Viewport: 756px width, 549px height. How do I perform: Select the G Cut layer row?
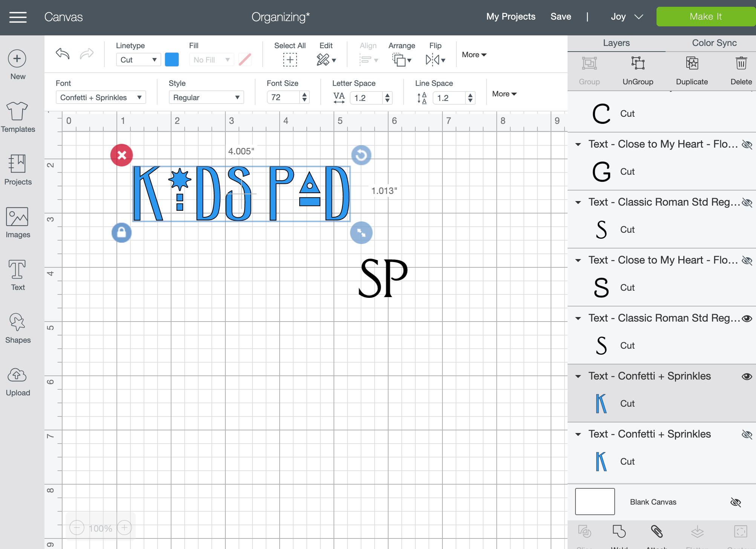point(661,172)
